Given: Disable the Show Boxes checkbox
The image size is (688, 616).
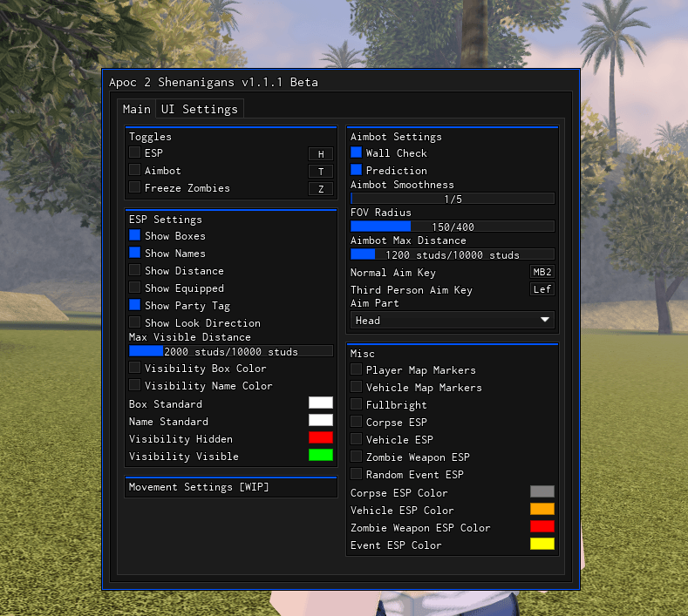Looking at the screenshot, I should [x=134, y=235].
